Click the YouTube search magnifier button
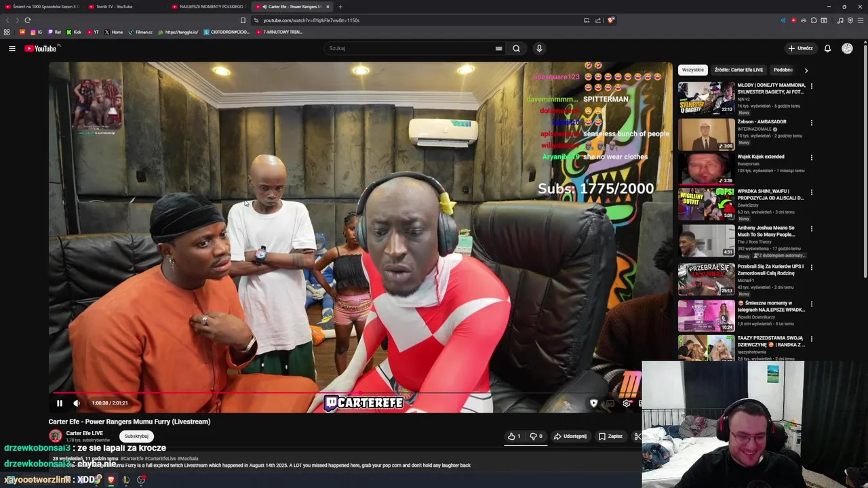The width and height of the screenshot is (868, 488). [x=516, y=48]
